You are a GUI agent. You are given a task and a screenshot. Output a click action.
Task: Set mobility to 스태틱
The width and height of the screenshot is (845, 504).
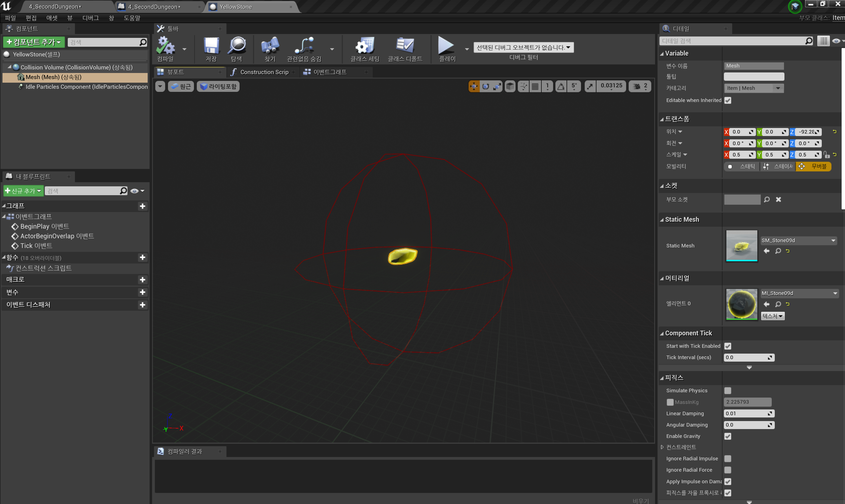[742, 166]
